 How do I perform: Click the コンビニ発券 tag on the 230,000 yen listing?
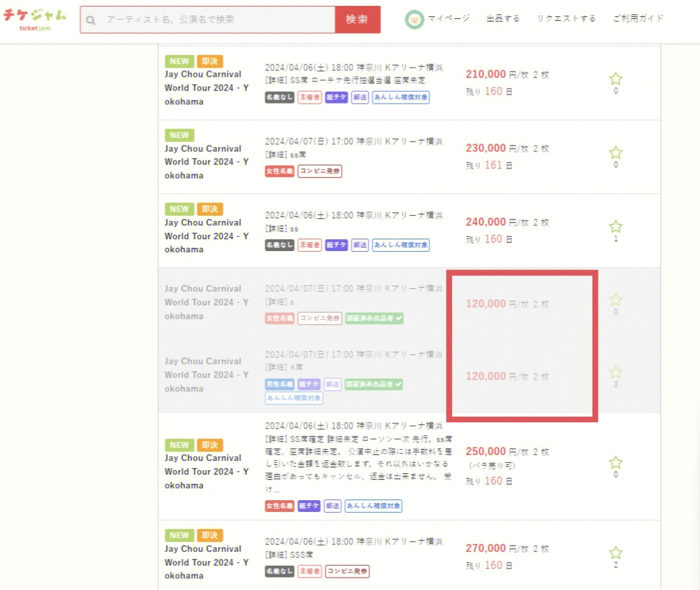tap(320, 171)
